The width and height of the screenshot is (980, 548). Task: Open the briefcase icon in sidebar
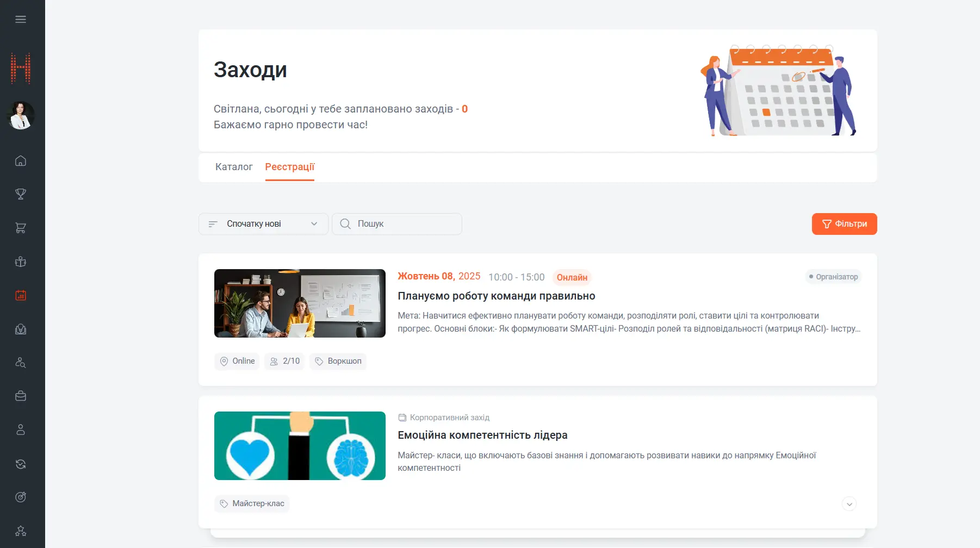pos(21,396)
